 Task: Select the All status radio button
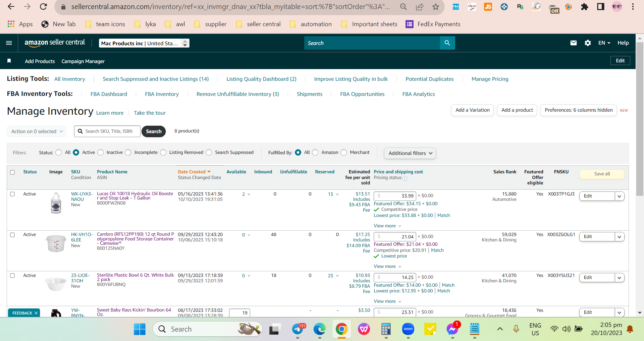pyautogui.click(x=59, y=153)
